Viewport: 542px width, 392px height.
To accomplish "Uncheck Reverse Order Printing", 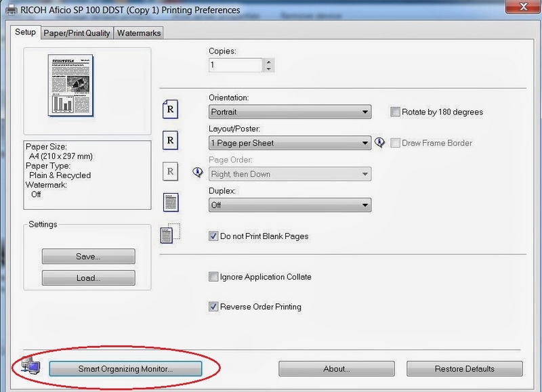I will (x=213, y=307).
